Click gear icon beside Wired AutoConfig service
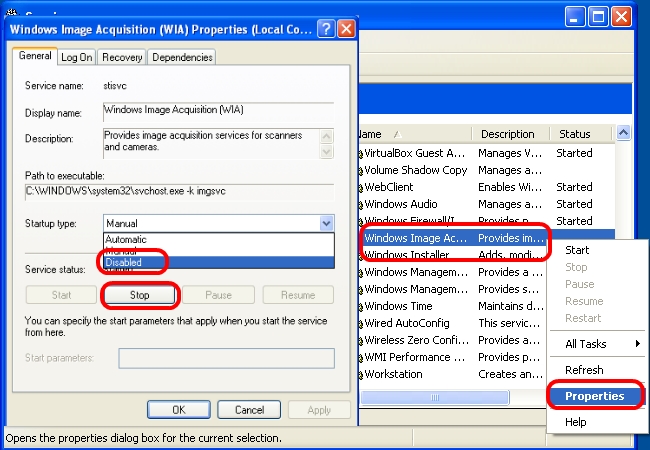The width and height of the screenshot is (650, 450). (x=361, y=324)
